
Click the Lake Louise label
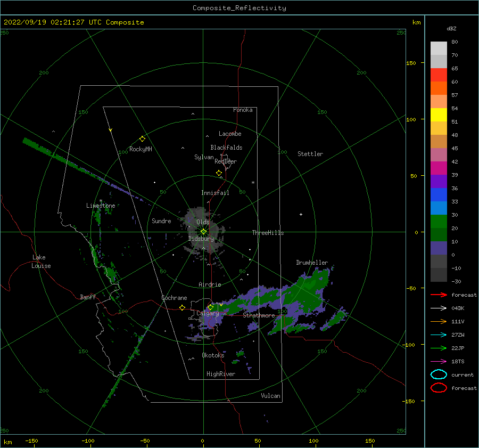(x=41, y=262)
